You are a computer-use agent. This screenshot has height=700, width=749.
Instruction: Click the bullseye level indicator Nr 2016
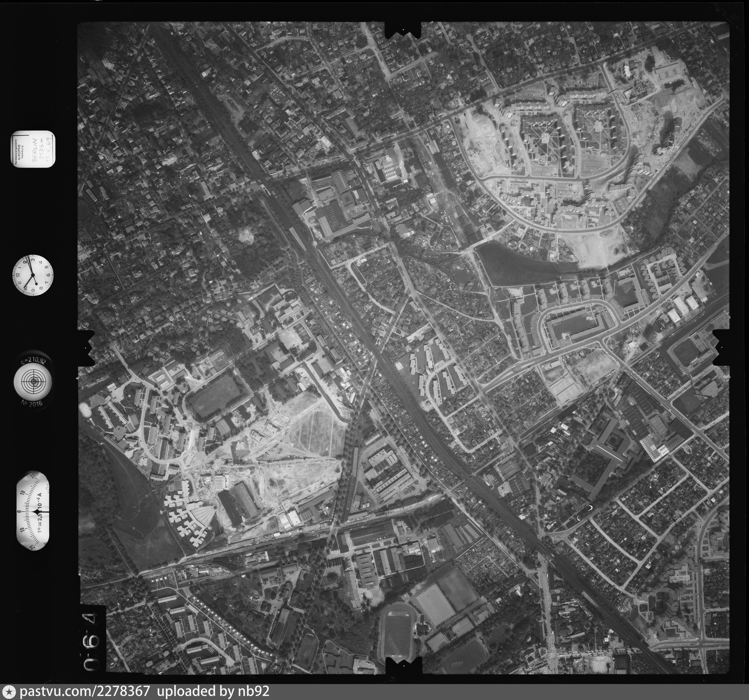pos(34,382)
